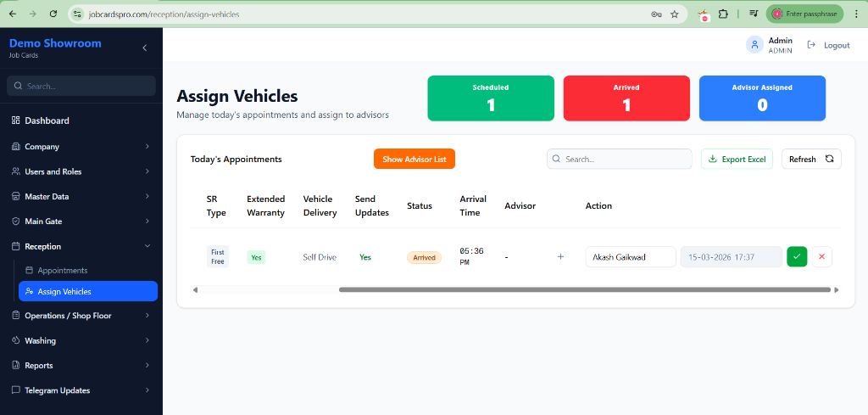Collapse sidebar using the chevron arrow

point(144,48)
